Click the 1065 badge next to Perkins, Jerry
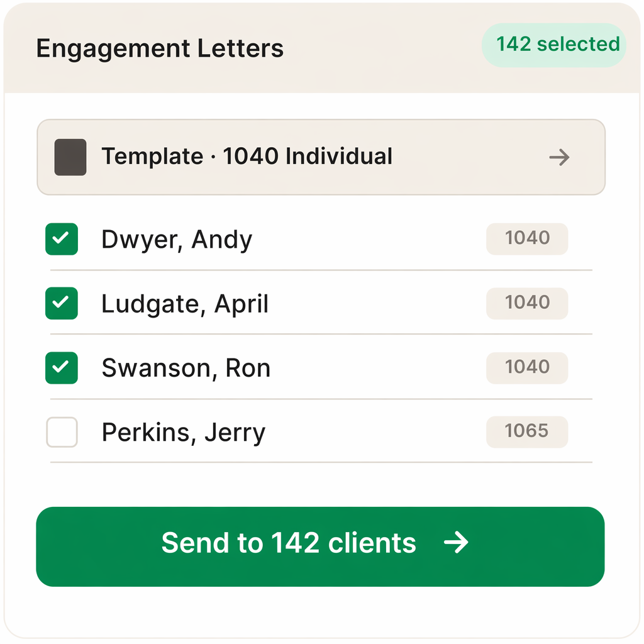Screen dimensions: 644x644 (x=527, y=431)
